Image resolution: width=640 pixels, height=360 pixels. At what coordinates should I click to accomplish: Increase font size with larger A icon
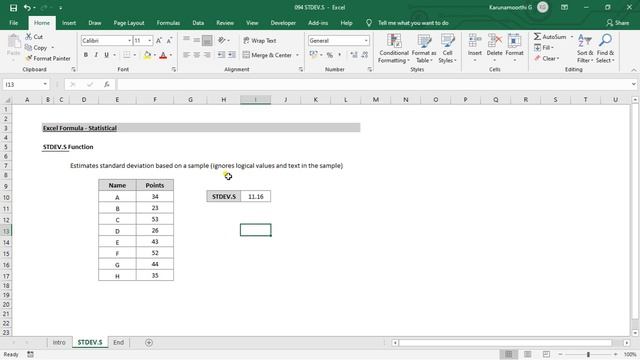[159, 40]
